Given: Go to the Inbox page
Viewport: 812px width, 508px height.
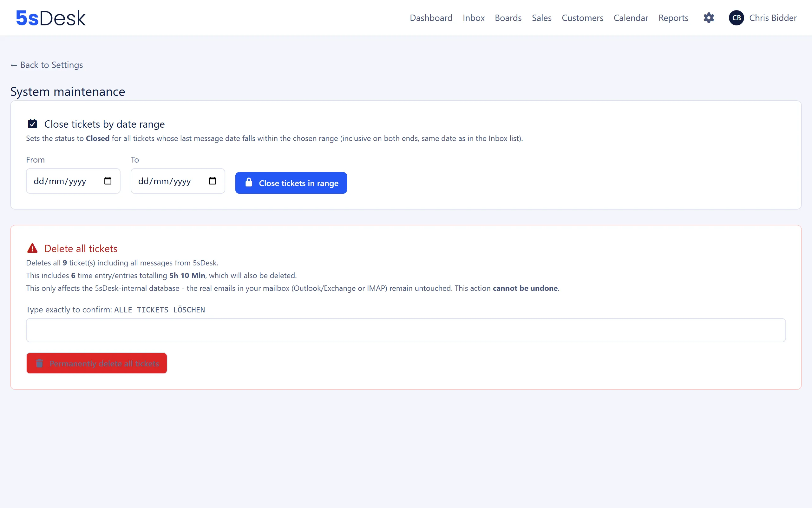Looking at the screenshot, I should (x=474, y=18).
